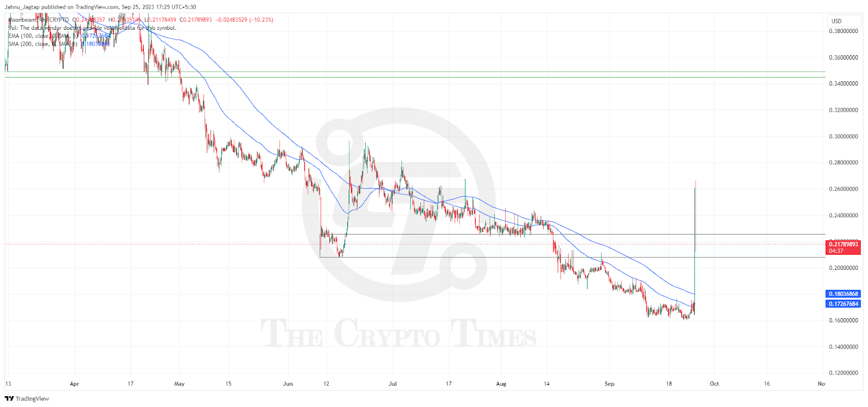Click price axis label 0.36000000
Viewport: 868px width, 407px height.
click(844, 57)
